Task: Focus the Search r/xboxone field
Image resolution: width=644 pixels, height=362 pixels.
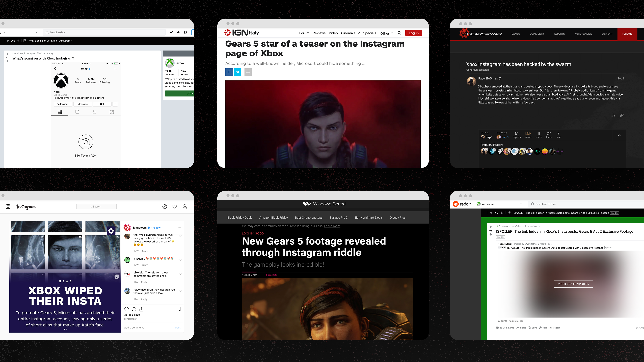Action: pos(586,204)
